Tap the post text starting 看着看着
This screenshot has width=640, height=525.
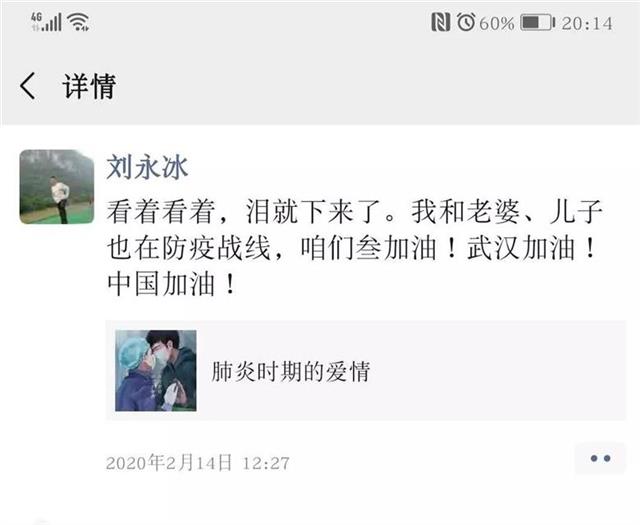[x=354, y=248]
